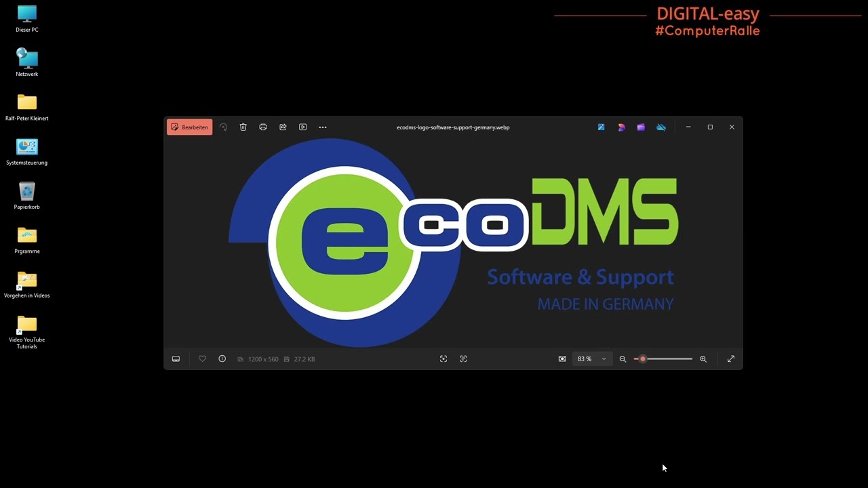The image size is (868, 488).
Task: Open the share icon in Photos toolbar
Action: click(x=283, y=127)
